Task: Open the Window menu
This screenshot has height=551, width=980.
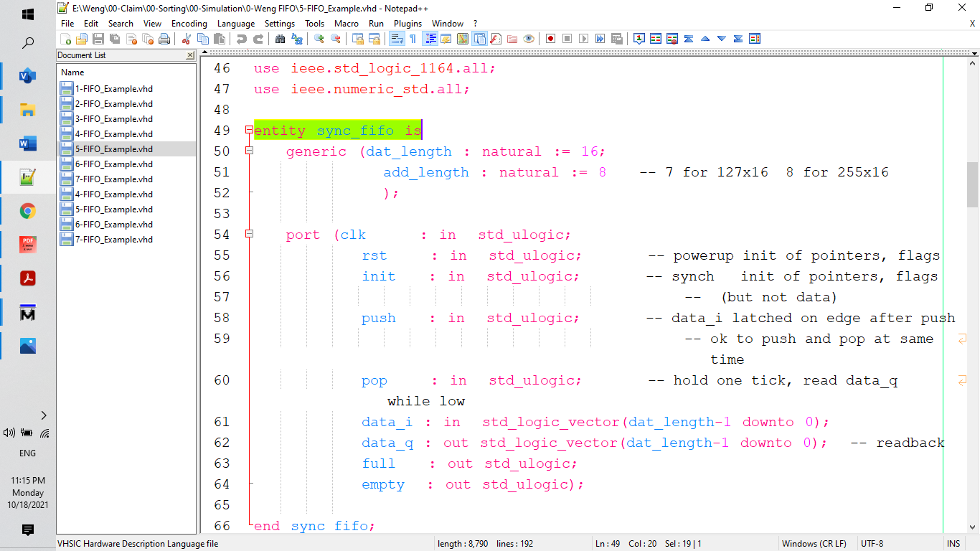Action: pos(448,24)
